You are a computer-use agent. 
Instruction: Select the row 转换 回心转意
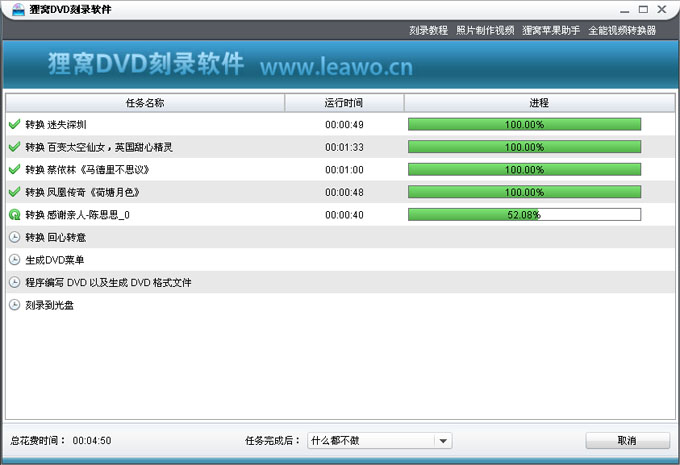pos(340,237)
